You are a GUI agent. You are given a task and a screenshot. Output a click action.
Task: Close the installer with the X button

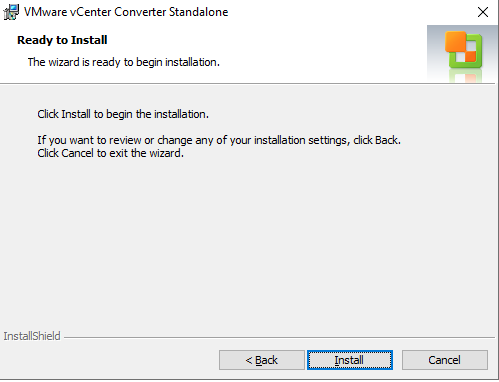(x=483, y=12)
